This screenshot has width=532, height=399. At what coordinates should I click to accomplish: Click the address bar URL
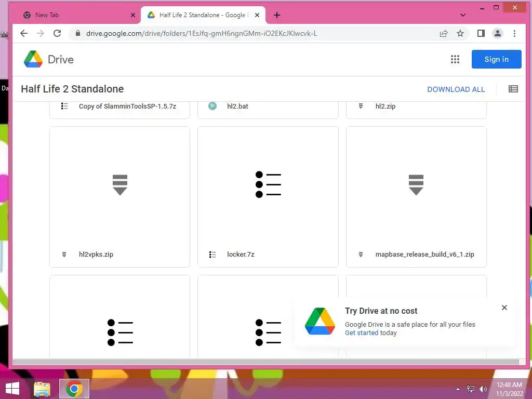(202, 33)
